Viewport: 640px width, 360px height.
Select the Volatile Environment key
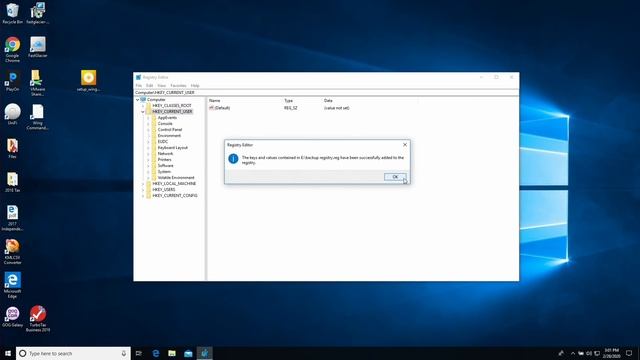click(x=176, y=178)
